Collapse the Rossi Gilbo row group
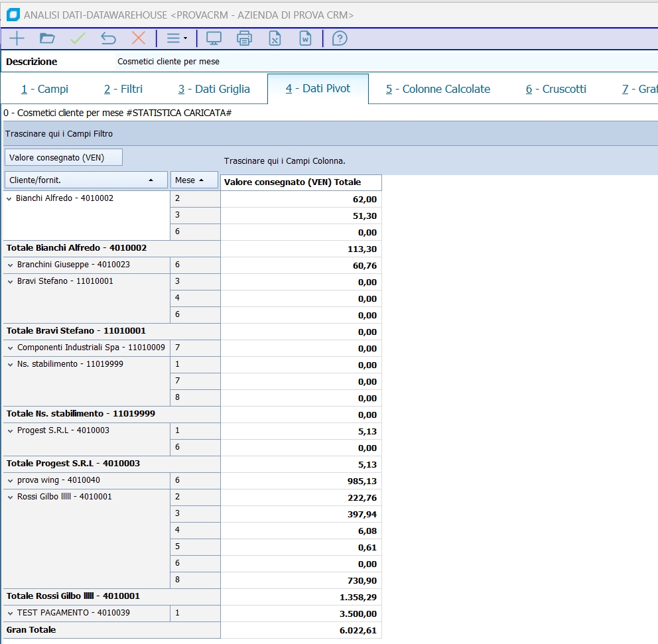 (x=9, y=497)
